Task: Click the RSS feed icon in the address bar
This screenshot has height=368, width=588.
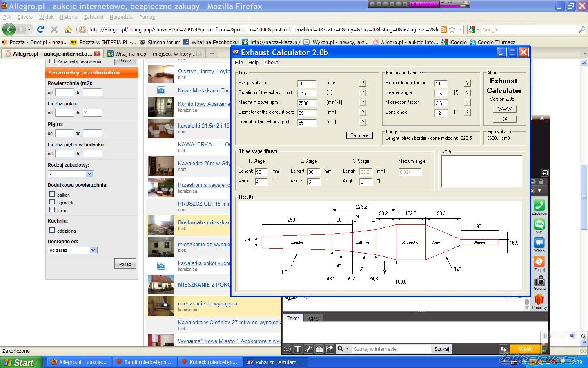Action: pos(443,29)
